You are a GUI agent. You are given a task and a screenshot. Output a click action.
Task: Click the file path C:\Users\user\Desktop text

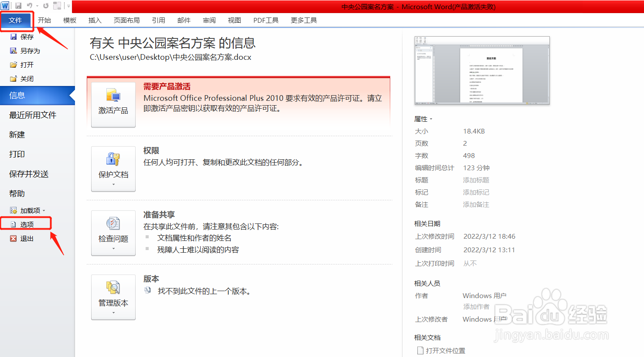170,57
